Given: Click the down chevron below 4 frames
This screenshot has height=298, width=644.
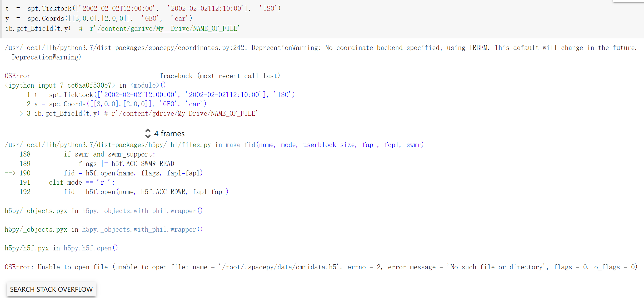Looking at the screenshot, I should tap(148, 136).
